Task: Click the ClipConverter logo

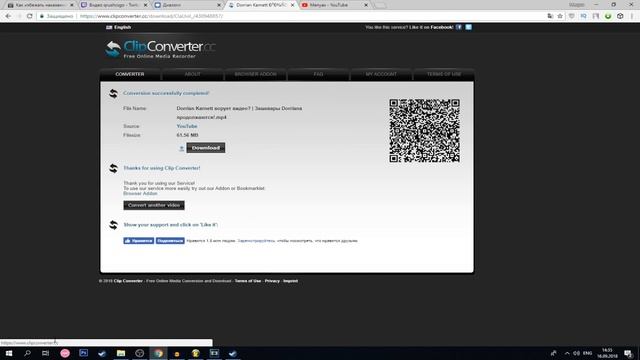Action: [x=160, y=49]
